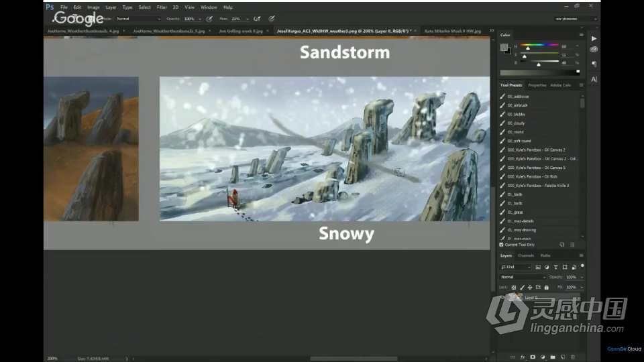Screen dimensions: 644x362
Task: Toggle lock image pixels brush icon
Action: point(522,288)
